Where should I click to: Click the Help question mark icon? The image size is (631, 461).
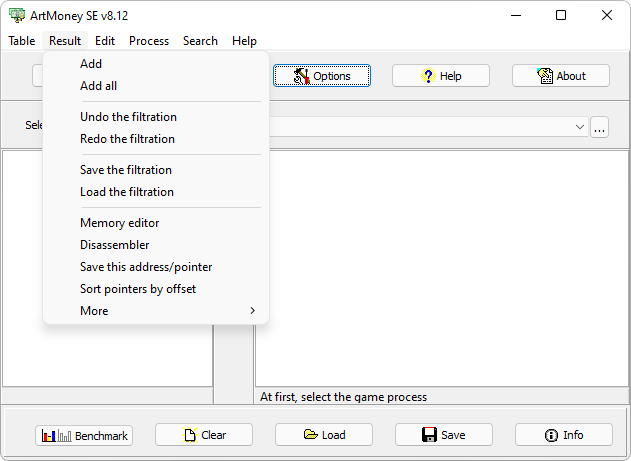tap(428, 76)
